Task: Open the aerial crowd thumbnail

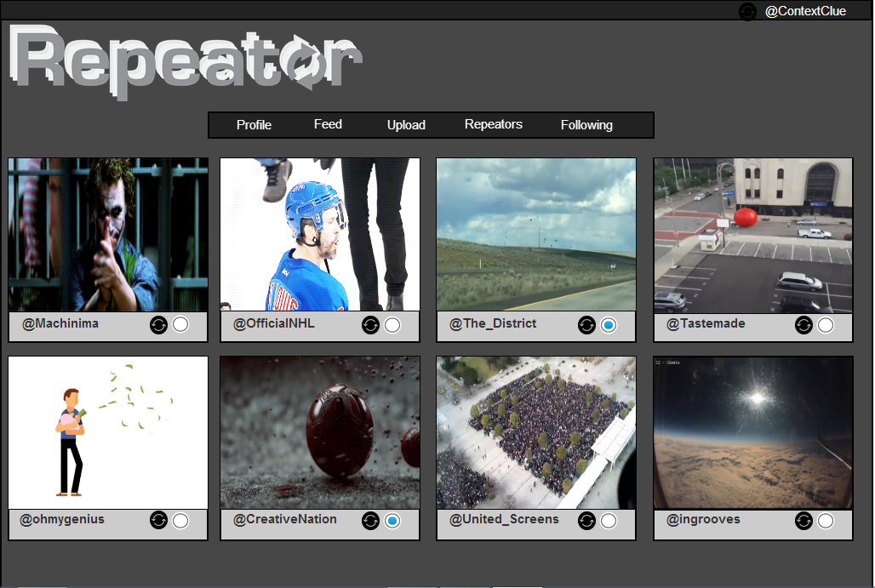Action: tap(536, 432)
